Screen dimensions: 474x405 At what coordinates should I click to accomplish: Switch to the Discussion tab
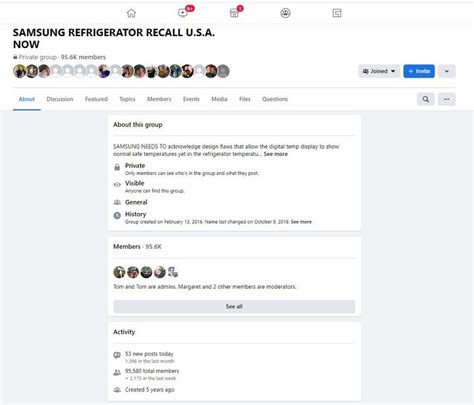click(x=60, y=99)
